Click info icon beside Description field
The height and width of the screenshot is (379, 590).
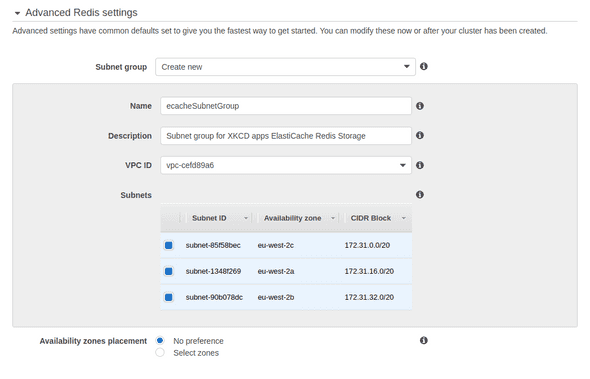coord(420,135)
